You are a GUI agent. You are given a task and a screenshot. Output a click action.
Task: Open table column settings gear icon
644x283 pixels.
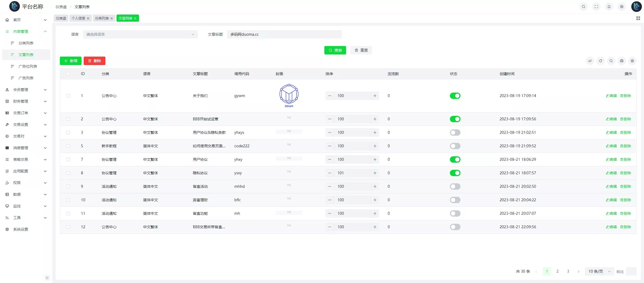tap(632, 61)
